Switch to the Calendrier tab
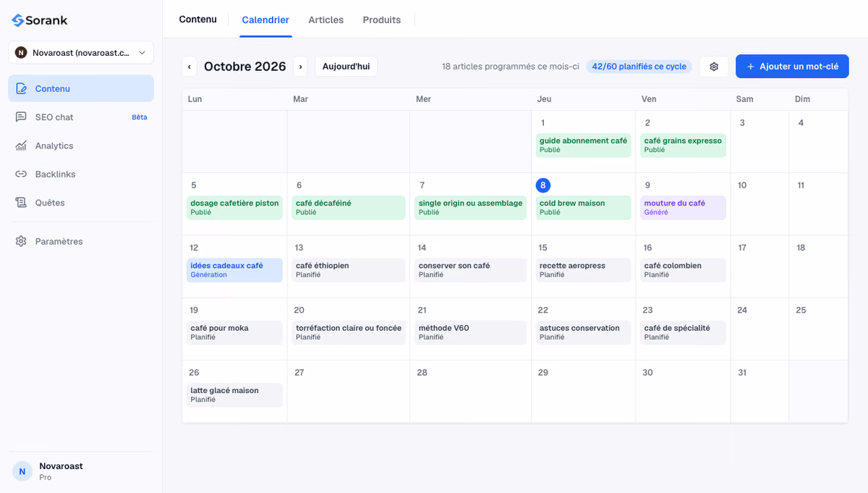This screenshot has height=493, width=868. click(x=265, y=20)
